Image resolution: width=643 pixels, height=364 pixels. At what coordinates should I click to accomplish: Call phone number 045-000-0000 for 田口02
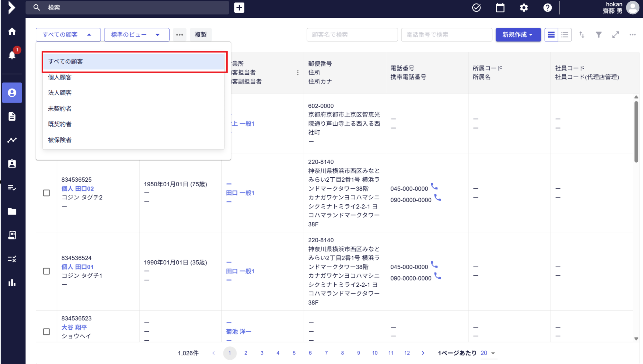(x=434, y=187)
